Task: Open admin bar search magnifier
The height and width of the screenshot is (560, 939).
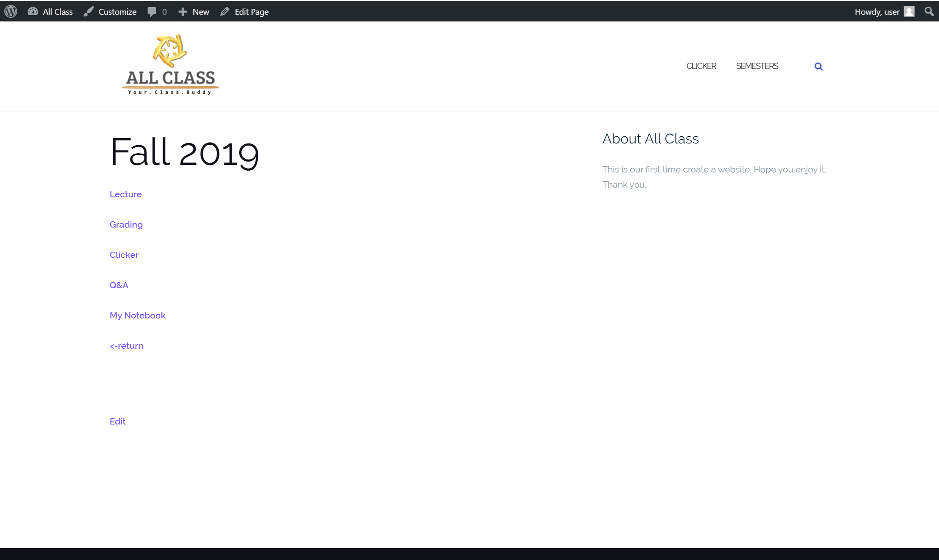Action: (929, 11)
